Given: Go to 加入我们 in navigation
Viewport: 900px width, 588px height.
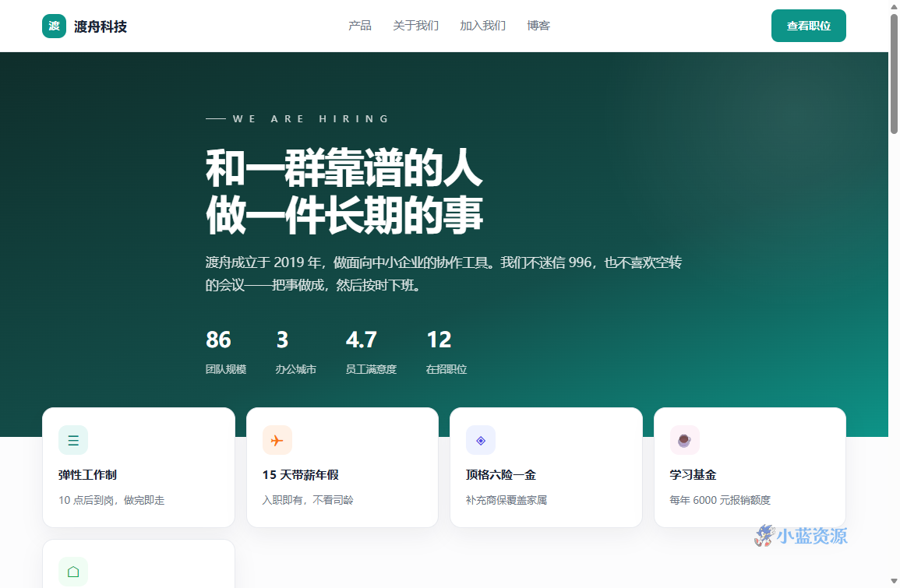Looking at the screenshot, I should (482, 26).
